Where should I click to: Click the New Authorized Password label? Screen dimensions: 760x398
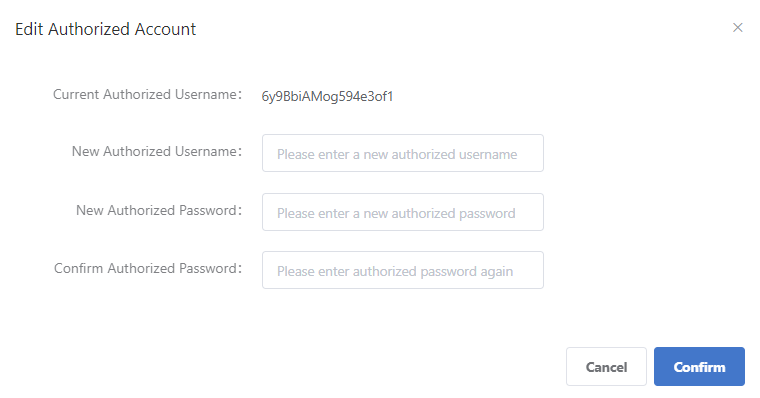(158, 211)
